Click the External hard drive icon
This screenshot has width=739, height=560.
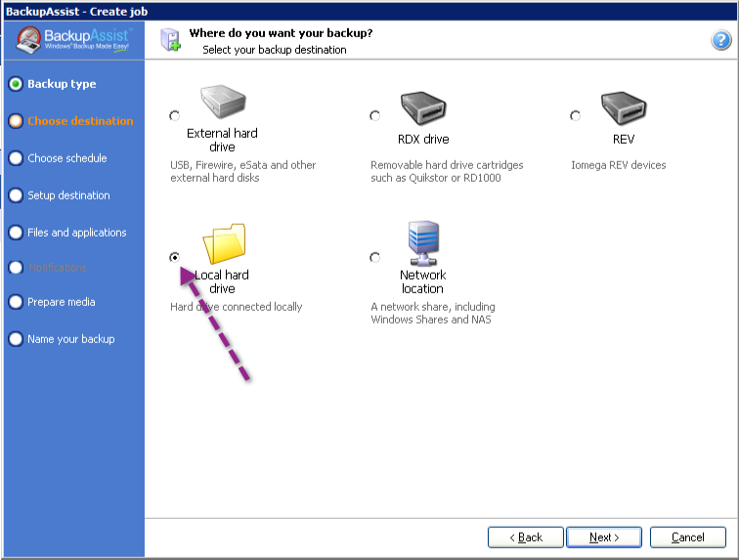tap(223, 102)
